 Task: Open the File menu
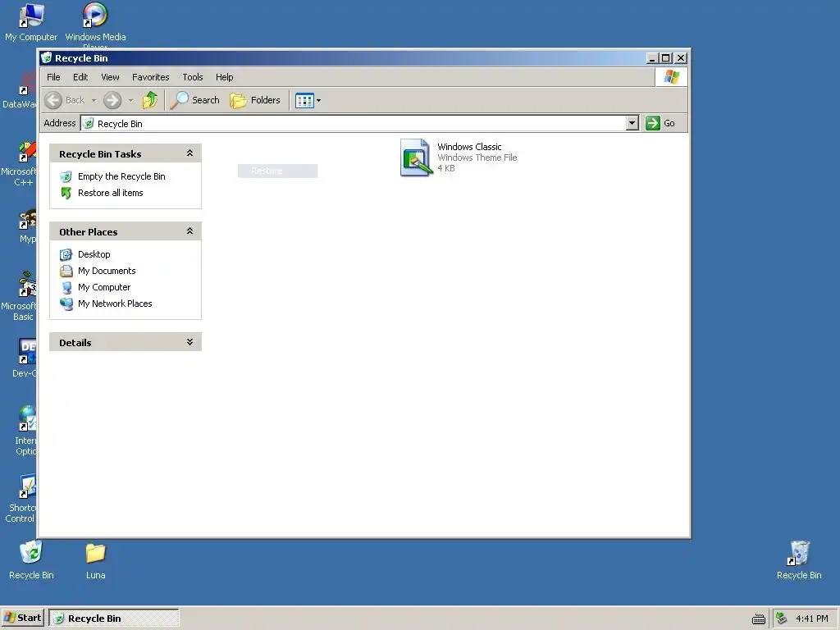(53, 77)
